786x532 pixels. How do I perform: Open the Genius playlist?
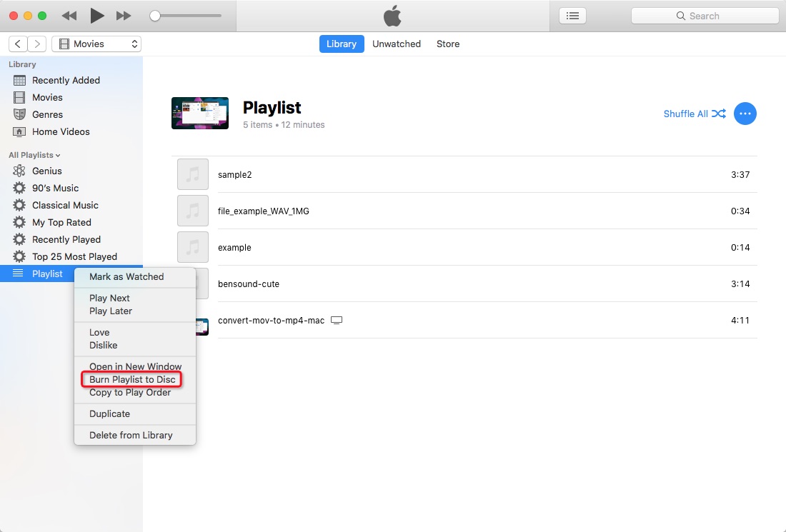tap(47, 171)
